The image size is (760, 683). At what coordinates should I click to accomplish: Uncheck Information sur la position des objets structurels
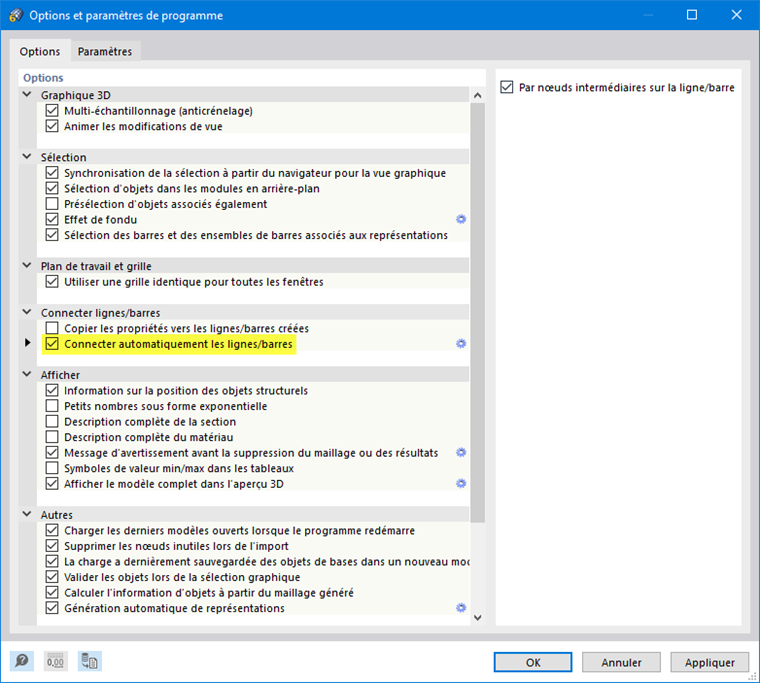(52, 391)
